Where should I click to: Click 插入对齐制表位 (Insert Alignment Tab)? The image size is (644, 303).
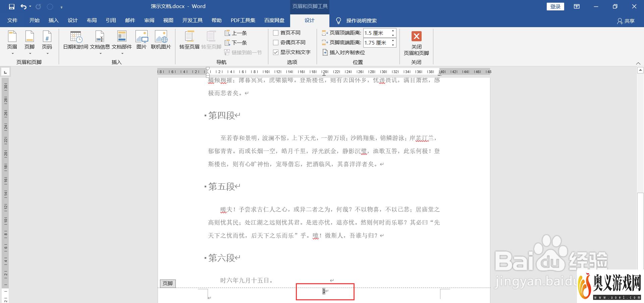pyautogui.click(x=344, y=52)
